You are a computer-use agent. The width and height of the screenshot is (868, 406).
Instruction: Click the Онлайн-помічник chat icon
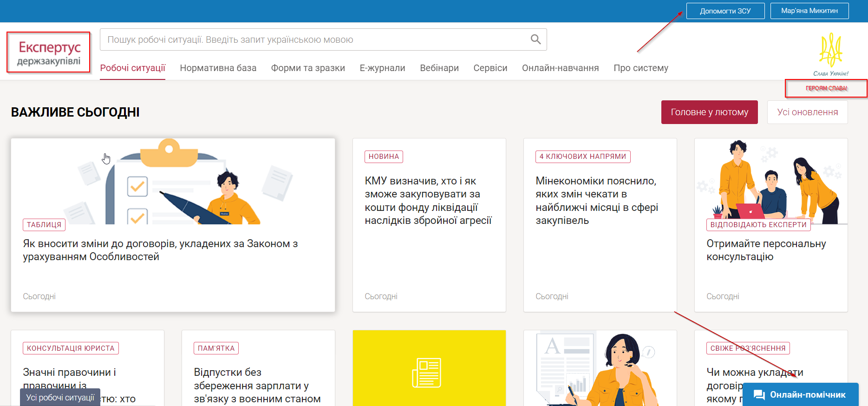[x=759, y=395]
